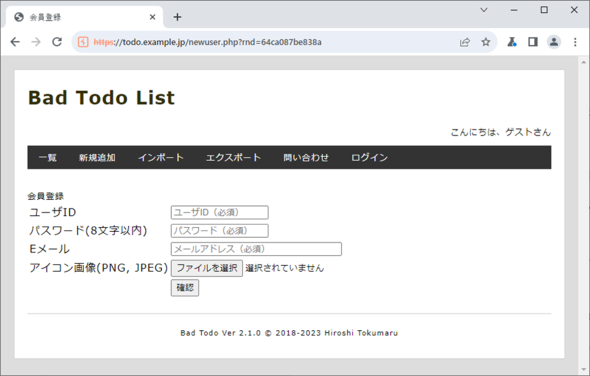Open Chrome's three-dot menu
Screen dimensions: 590x376
(575, 42)
